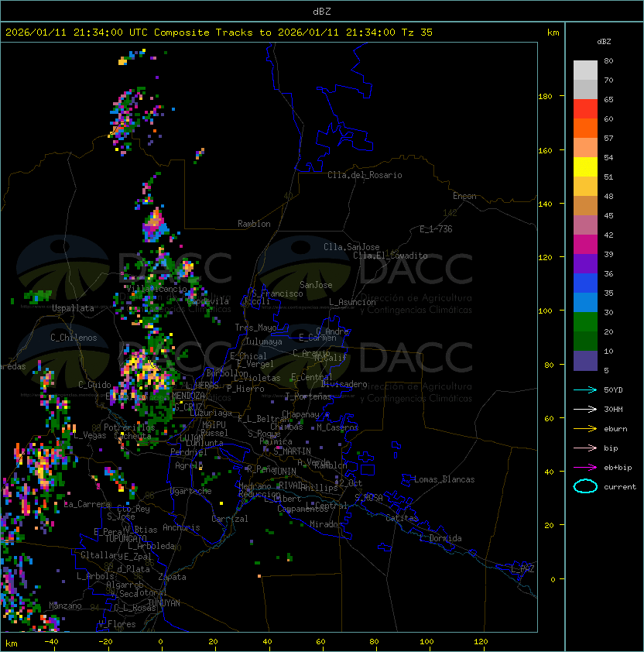Click the 5 dBZ dark violet swatch
The width and height of the screenshot is (644, 652).
point(585,361)
